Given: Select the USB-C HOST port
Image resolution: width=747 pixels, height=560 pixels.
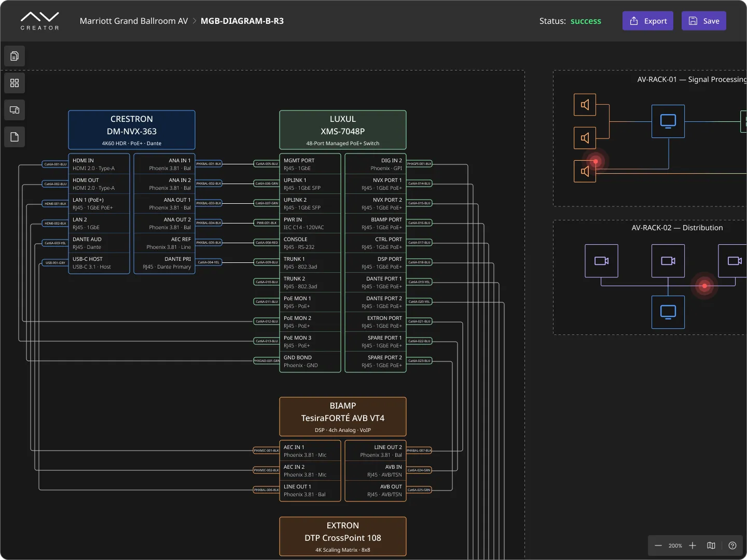Looking at the screenshot, I should [99, 262].
